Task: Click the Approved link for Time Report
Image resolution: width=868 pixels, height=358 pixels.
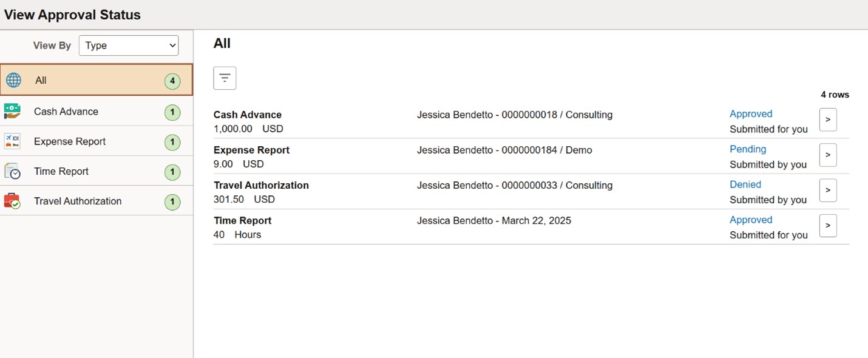Action: coord(751,220)
